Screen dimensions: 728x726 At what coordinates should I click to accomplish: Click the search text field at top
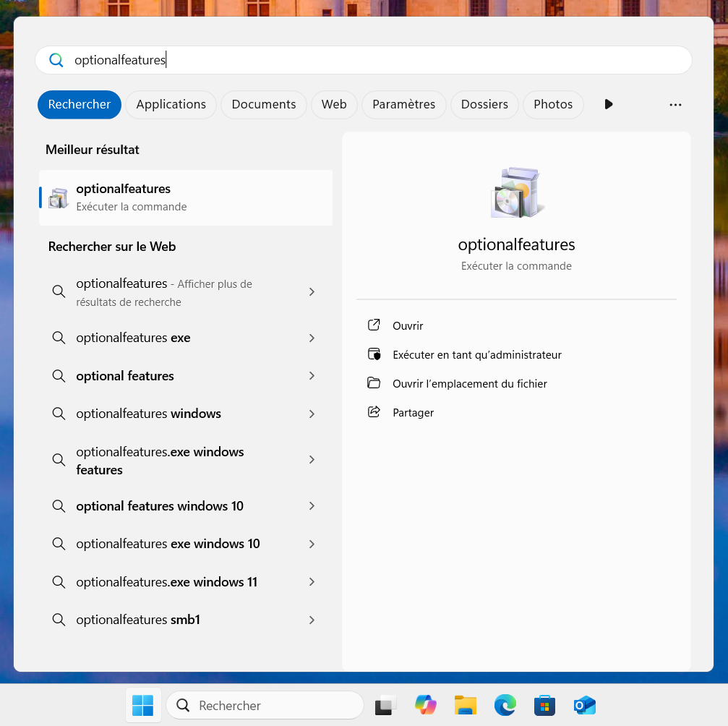coord(361,60)
